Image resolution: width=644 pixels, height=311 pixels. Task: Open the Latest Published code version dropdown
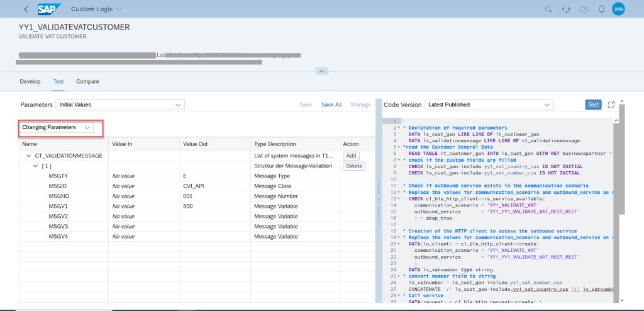click(489, 105)
